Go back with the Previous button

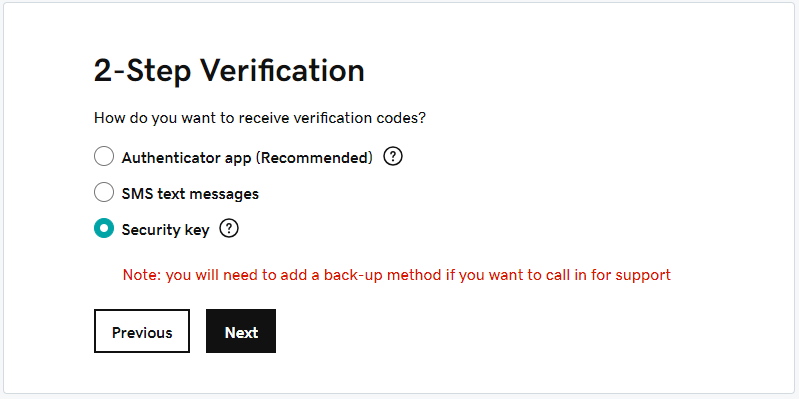(x=142, y=331)
